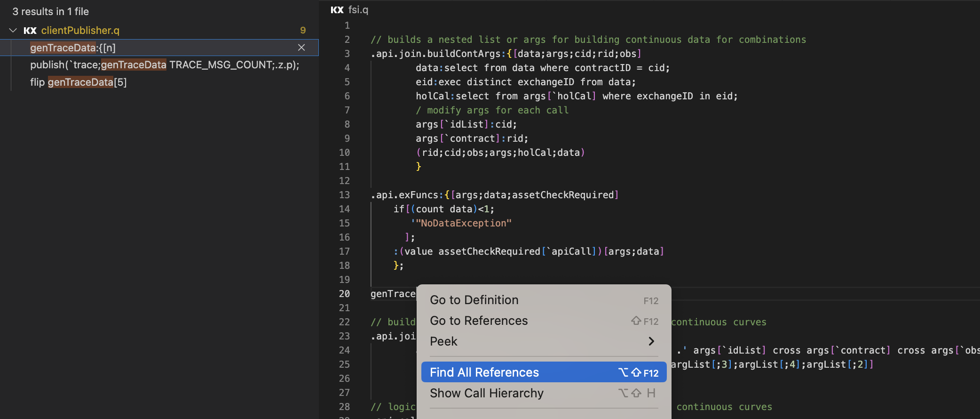This screenshot has width=980, height=419.
Task: Select Go to References menu entry
Action: (479, 321)
